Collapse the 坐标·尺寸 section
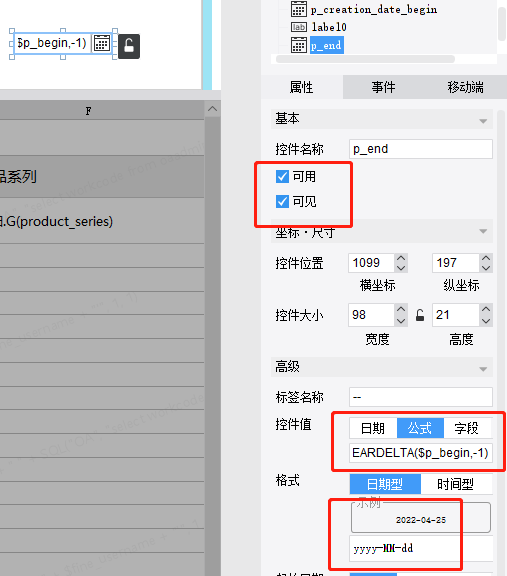The image size is (507, 576). (x=483, y=231)
